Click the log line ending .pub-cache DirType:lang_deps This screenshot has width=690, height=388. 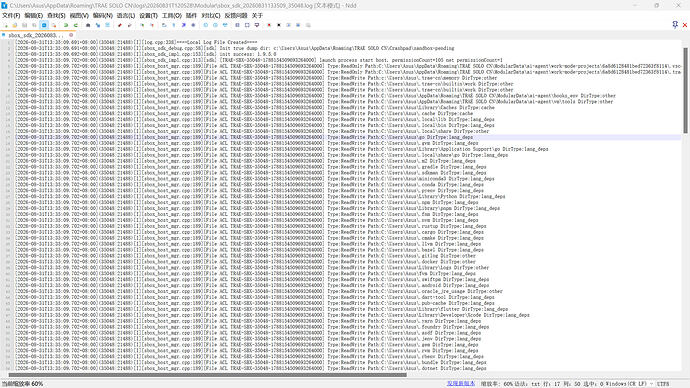pos(255,303)
